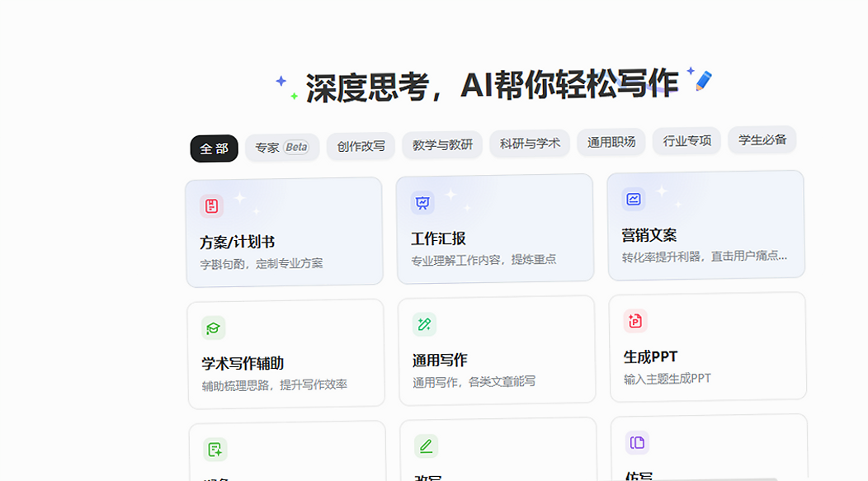The width and height of the screenshot is (868, 481).
Task: Click the 工作汇报 presentation board icon
Action: 422,203
